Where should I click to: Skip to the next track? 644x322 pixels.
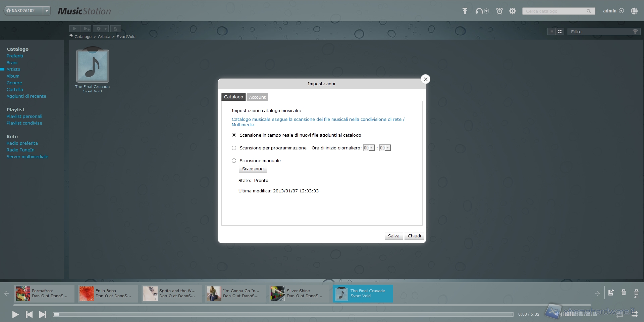pos(42,315)
